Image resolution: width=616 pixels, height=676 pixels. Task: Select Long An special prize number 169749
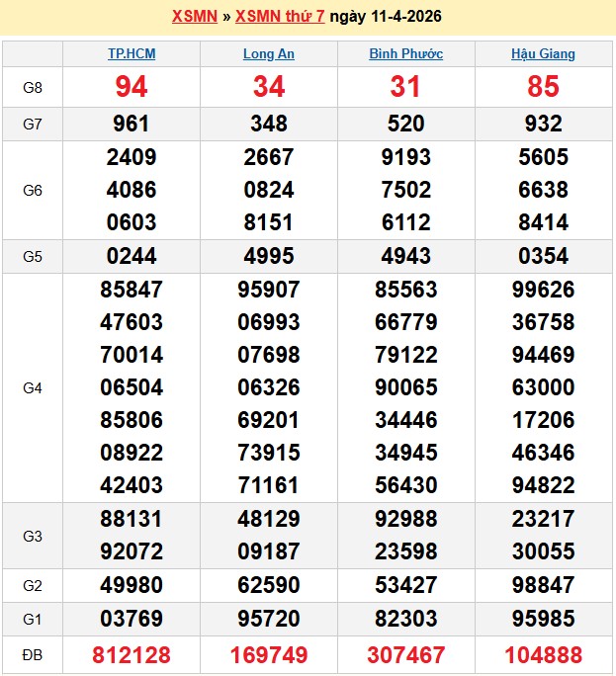click(269, 654)
